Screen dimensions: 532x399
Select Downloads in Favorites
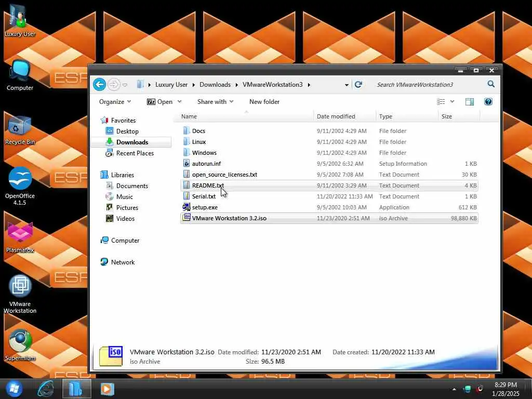[131, 142]
